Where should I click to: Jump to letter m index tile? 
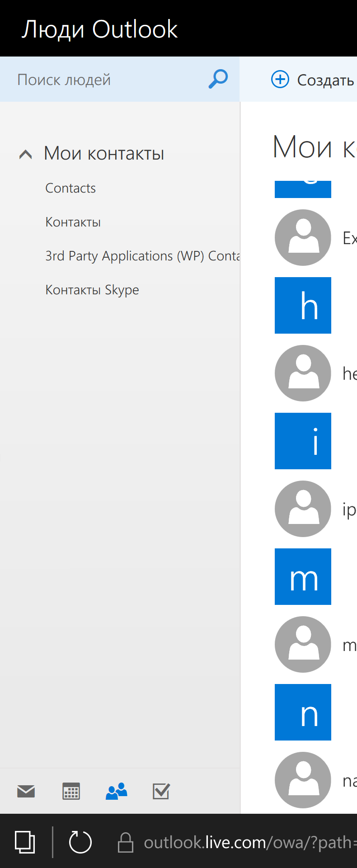point(303,576)
